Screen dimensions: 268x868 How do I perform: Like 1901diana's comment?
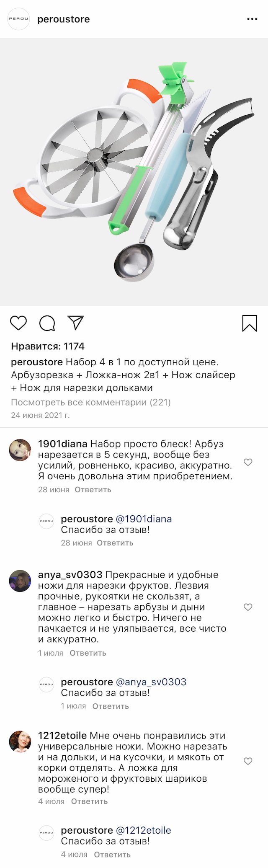click(x=248, y=462)
